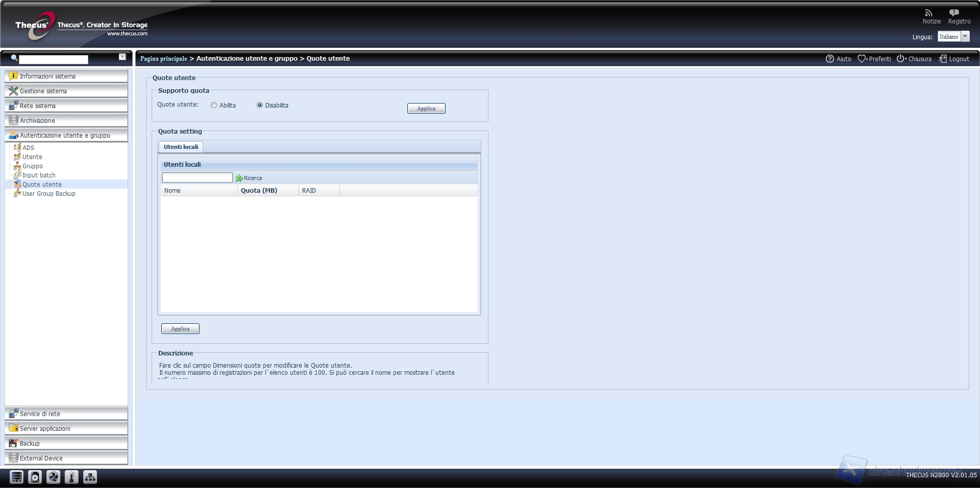This screenshot has height=488, width=980.
Task: Check the temperature thermometer icon
Action: tap(71, 477)
